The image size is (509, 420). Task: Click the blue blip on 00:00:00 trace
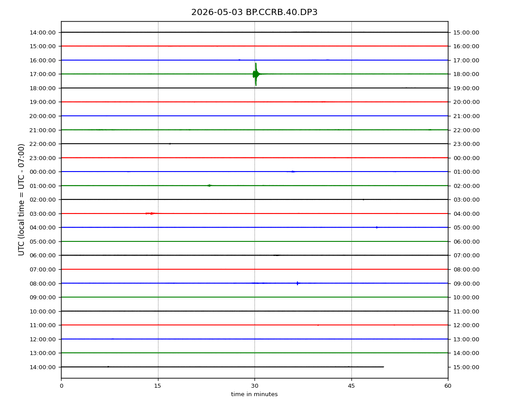point(293,172)
